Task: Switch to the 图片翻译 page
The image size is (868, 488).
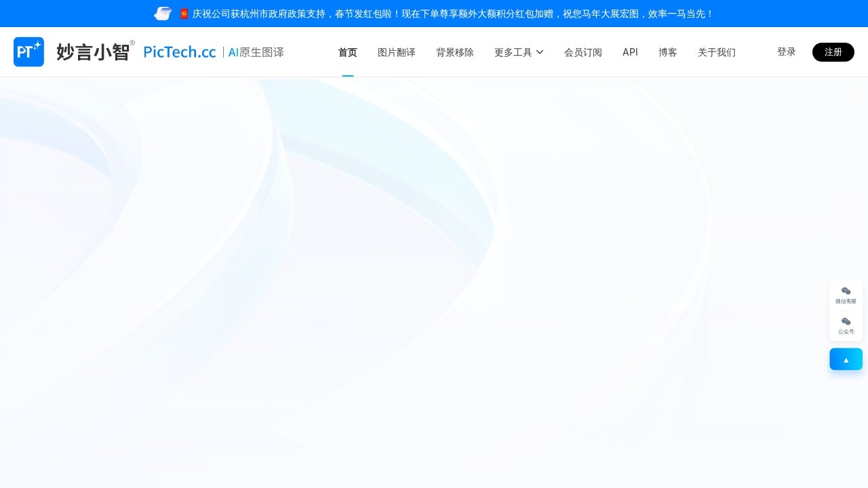Action: coord(396,52)
